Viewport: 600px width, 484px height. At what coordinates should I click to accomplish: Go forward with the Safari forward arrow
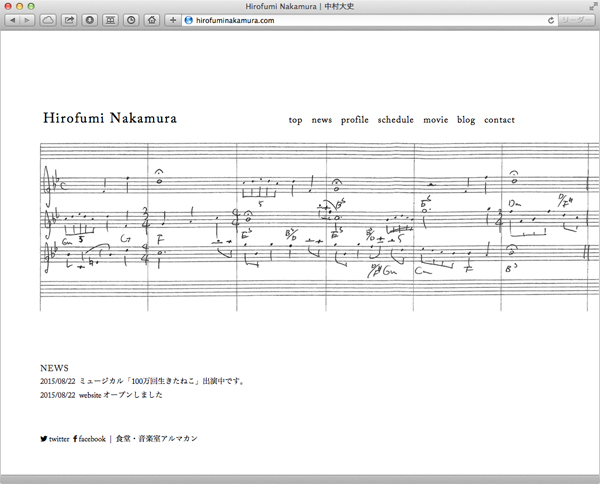[x=27, y=20]
